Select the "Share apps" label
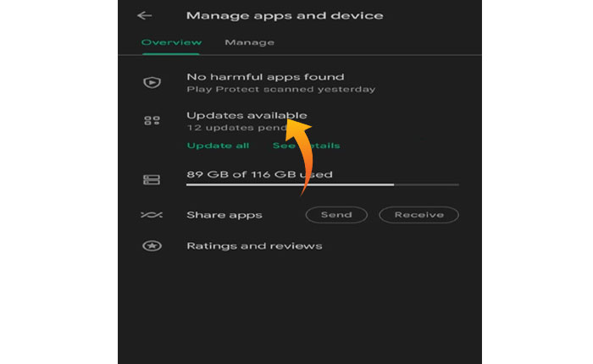This screenshot has height=364, width=593. (x=224, y=215)
